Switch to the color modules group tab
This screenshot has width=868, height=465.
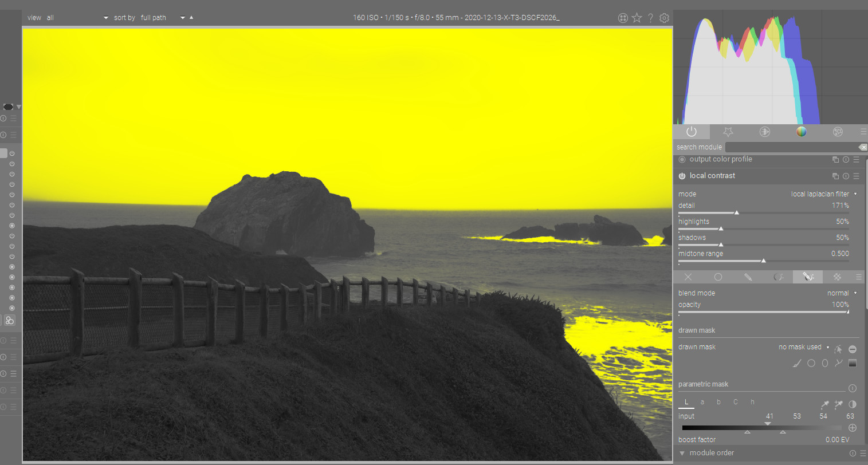pyautogui.click(x=801, y=132)
